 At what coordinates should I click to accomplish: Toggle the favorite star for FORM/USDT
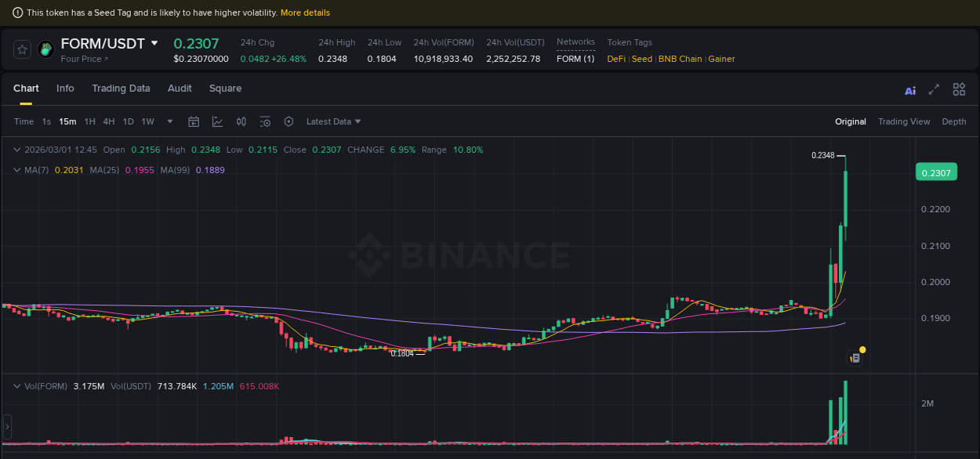21,49
